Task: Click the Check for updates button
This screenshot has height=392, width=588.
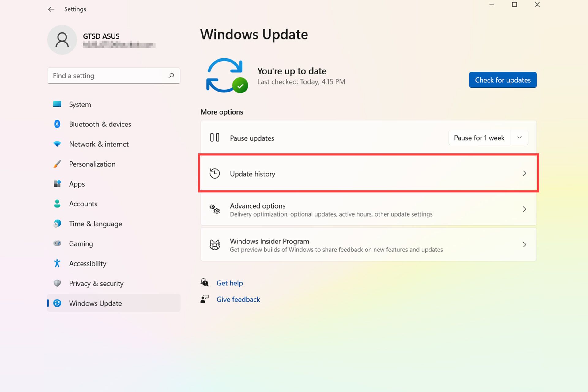Action: coord(503,80)
